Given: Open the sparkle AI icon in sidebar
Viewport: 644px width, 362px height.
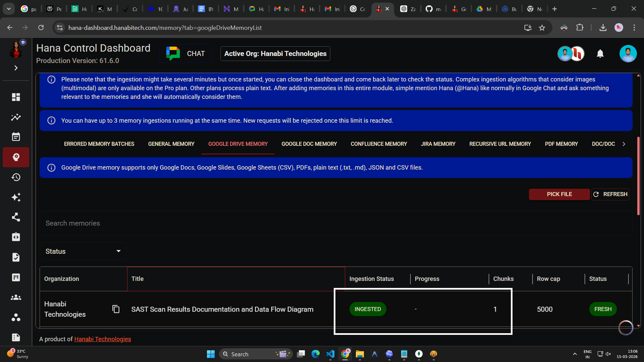Looking at the screenshot, I should click(16, 197).
